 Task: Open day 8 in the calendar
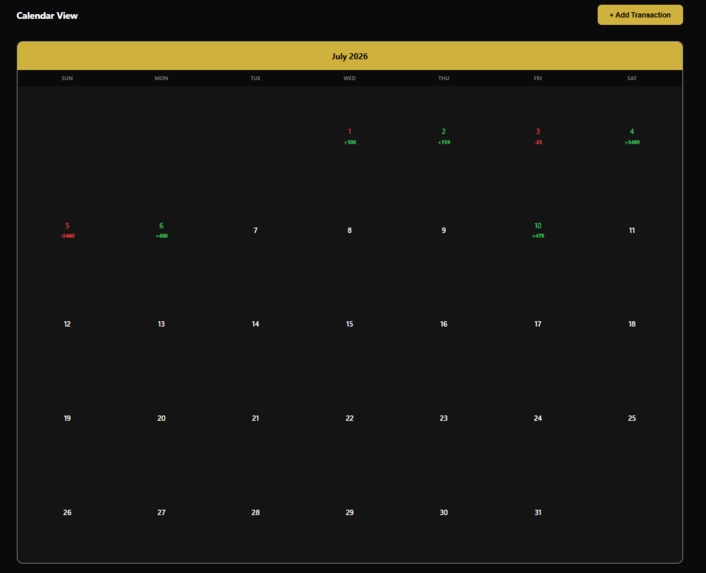tap(349, 230)
